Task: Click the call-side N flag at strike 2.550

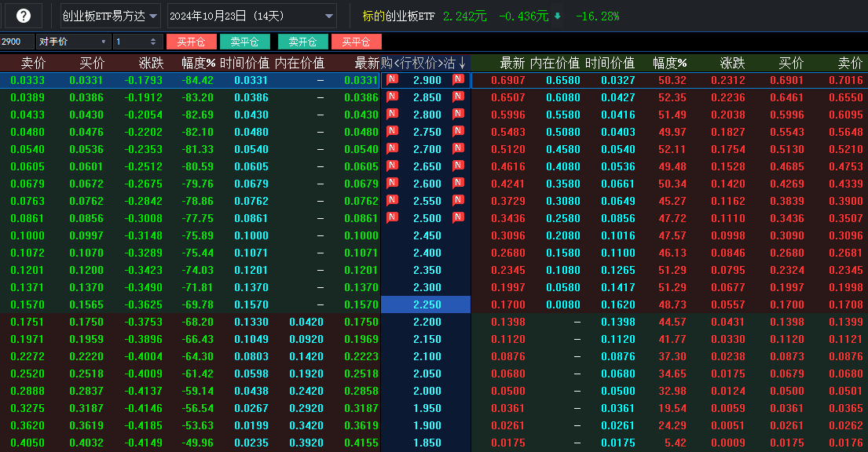Action: click(392, 201)
